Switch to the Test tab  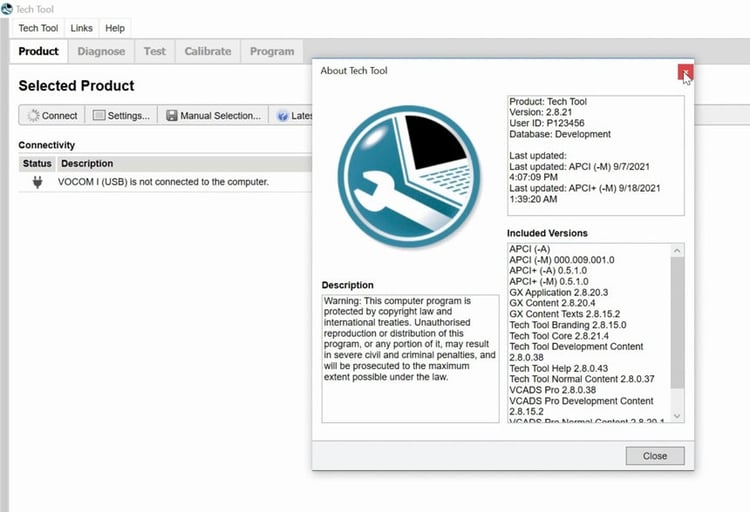tap(154, 51)
